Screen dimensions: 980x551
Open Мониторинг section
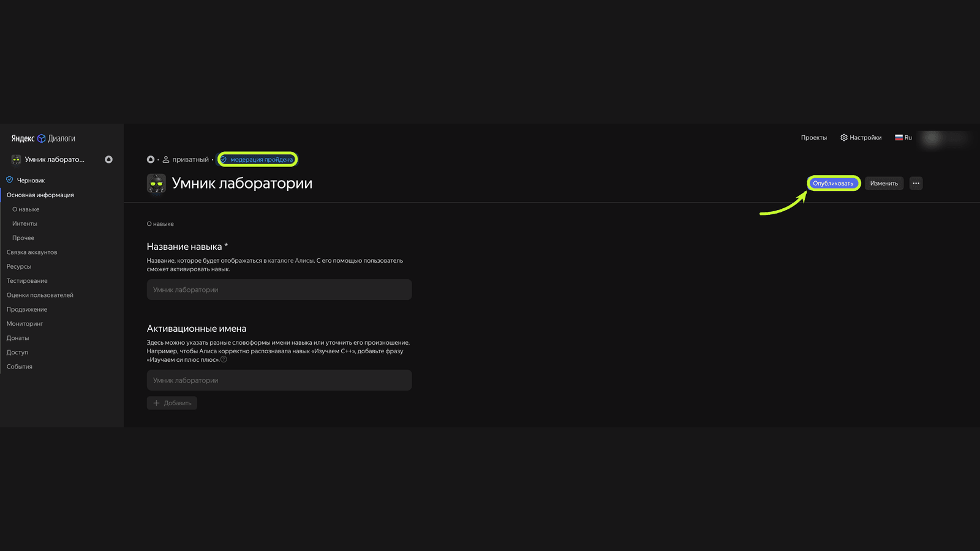(24, 323)
